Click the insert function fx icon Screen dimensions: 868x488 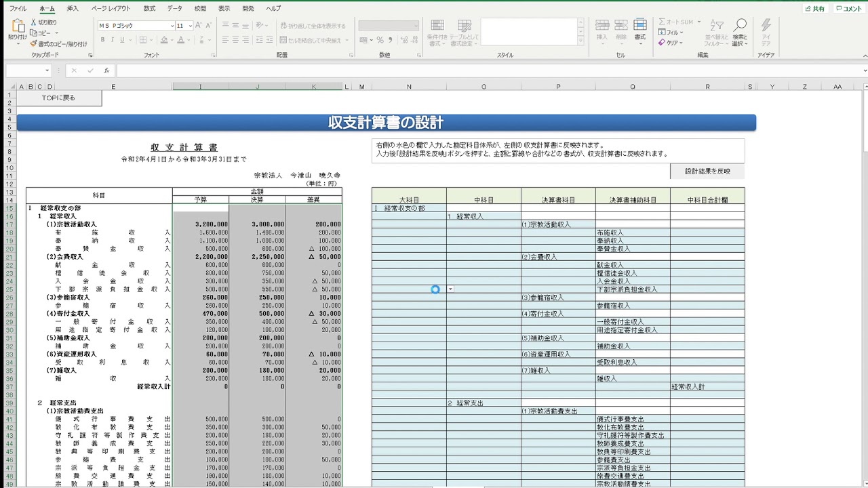pos(106,70)
